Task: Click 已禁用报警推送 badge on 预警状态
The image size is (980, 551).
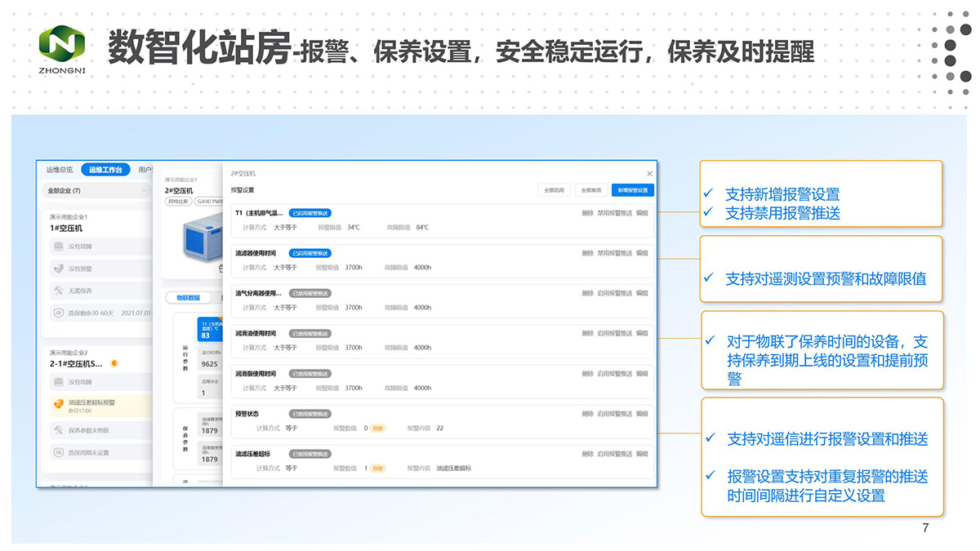Action: click(x=310, y=414)
